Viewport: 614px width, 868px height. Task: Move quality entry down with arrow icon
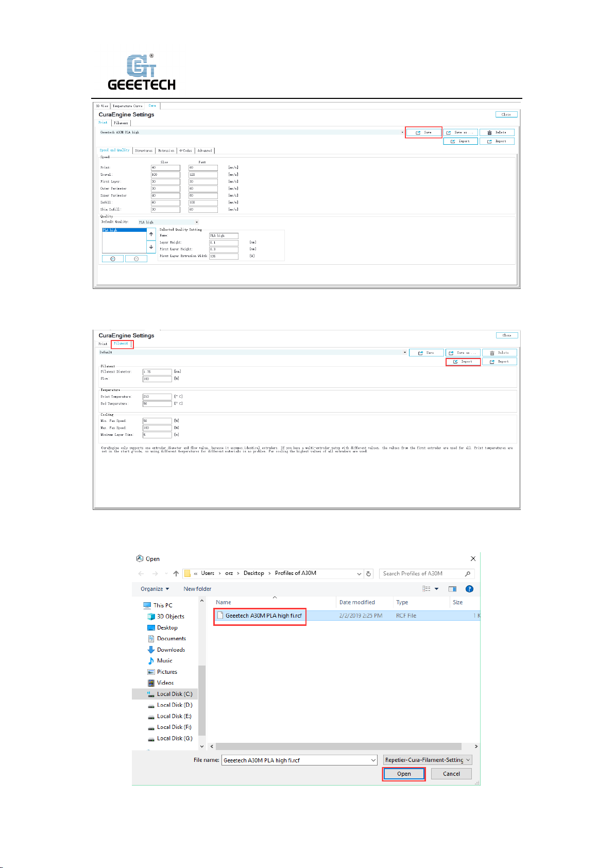151,247
